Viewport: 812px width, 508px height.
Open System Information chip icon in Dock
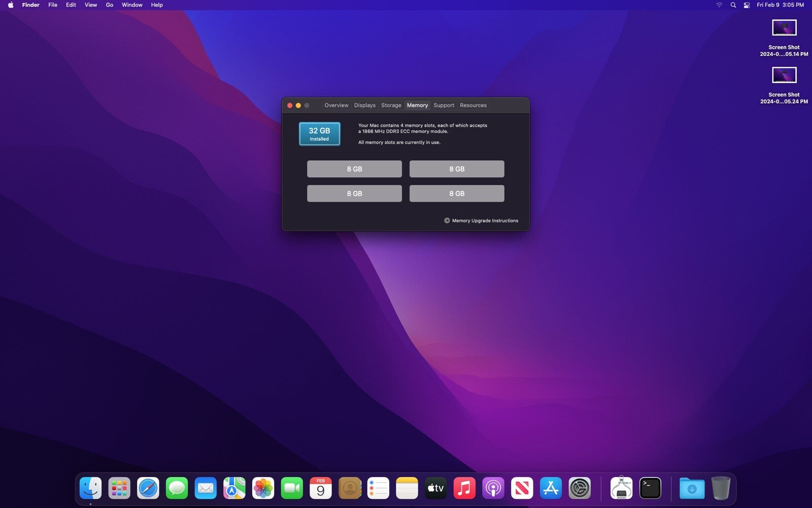621,488
